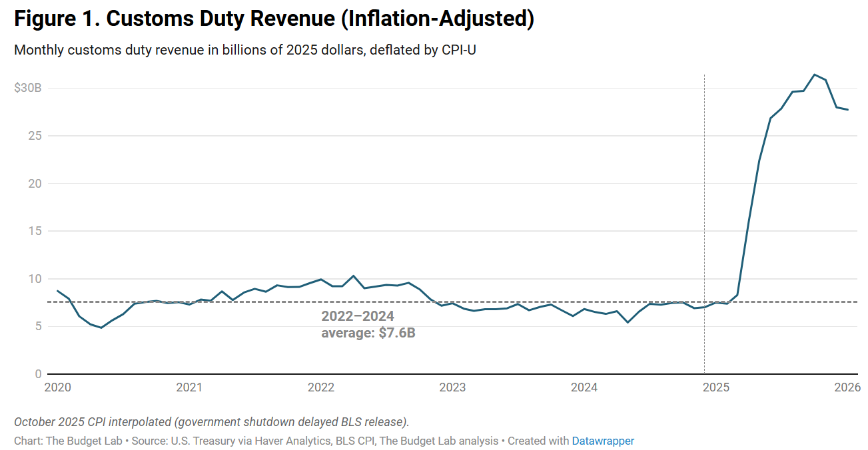Select the 2020 x-axis label
Viewport: 868px width, 450px height.
pyautogui.click(x=57, y=387)
